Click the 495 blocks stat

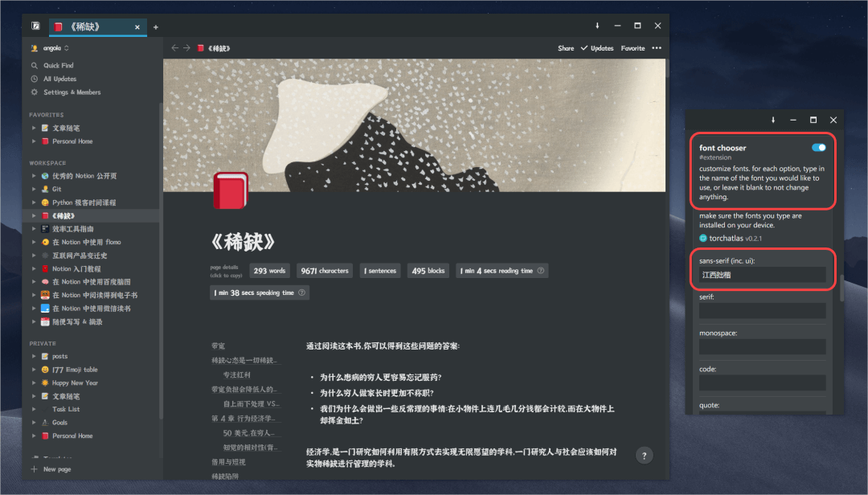pos(428,271)
